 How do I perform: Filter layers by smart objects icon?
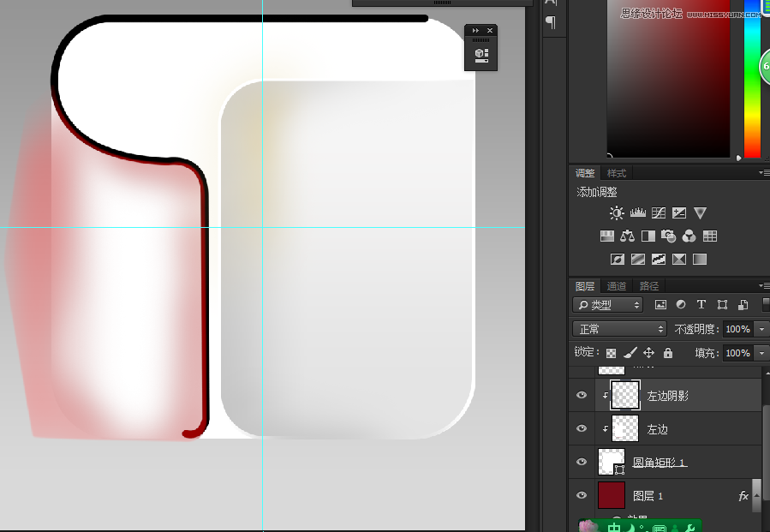[743, 305]
